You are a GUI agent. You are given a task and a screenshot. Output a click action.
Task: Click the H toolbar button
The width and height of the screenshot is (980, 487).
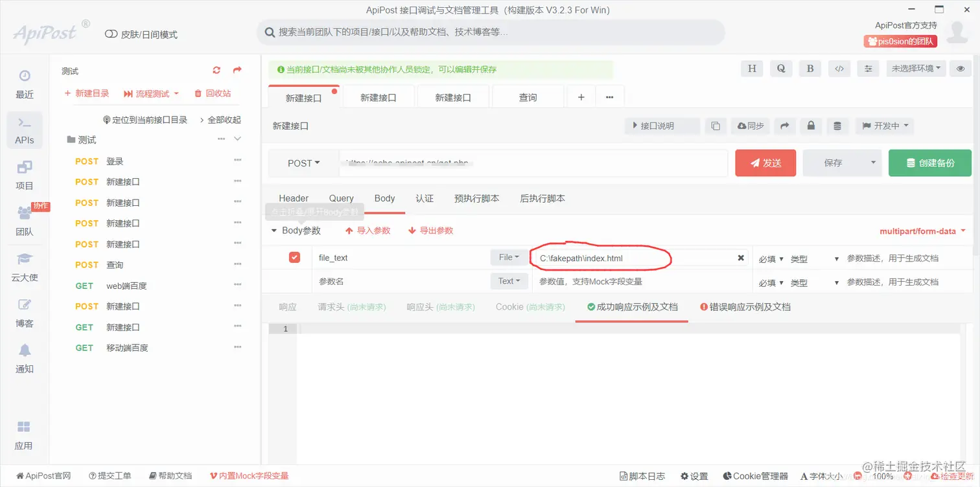(752, 69)
